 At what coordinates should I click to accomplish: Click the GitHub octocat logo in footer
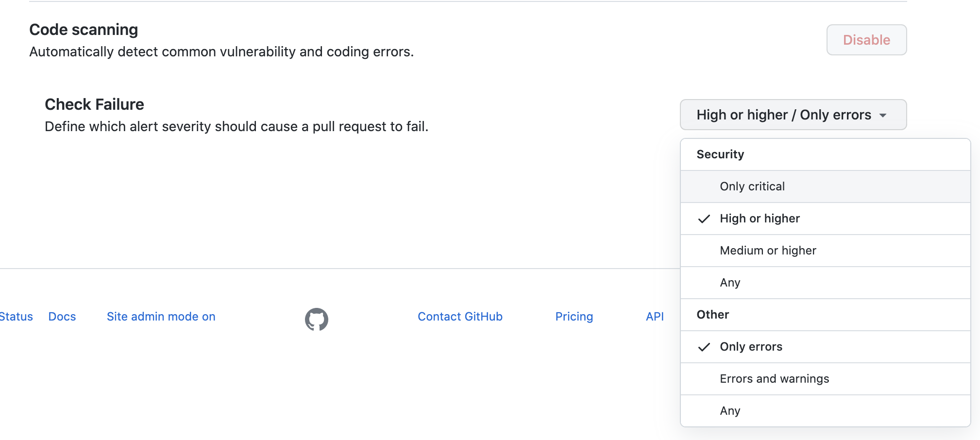[x=317, y=319]
